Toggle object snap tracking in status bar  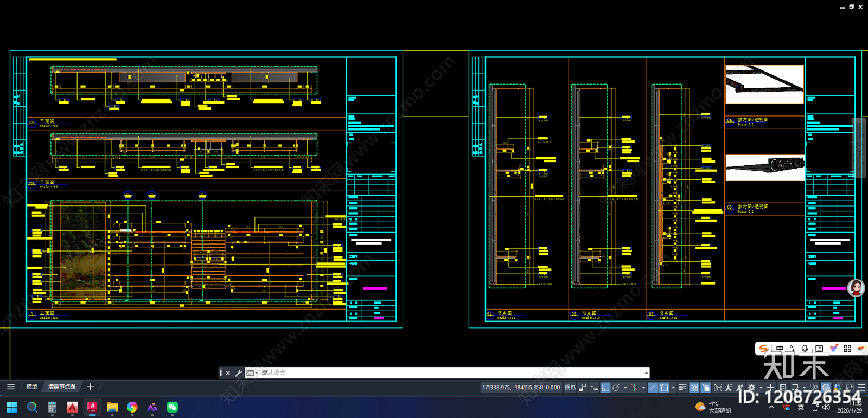tap(653, 388)
